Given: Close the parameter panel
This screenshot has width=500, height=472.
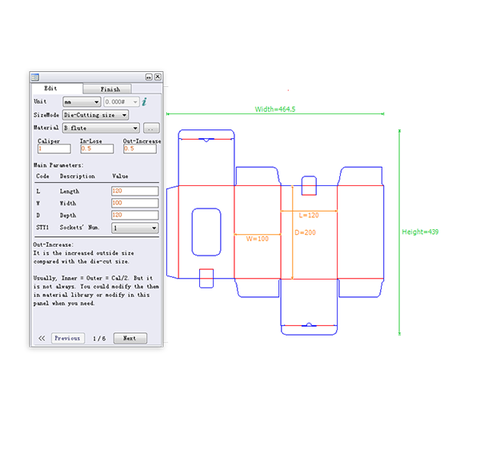Looking at the screenshot, I should [x=158, y=77].
